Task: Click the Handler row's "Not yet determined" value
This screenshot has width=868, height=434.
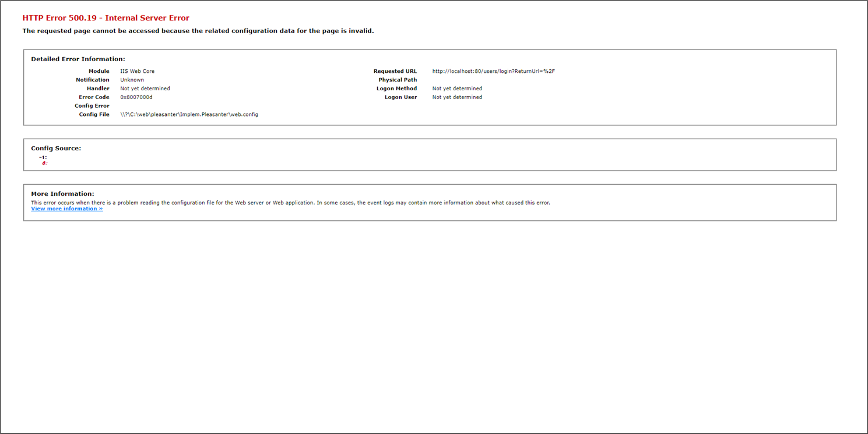Action: point(145,89)
